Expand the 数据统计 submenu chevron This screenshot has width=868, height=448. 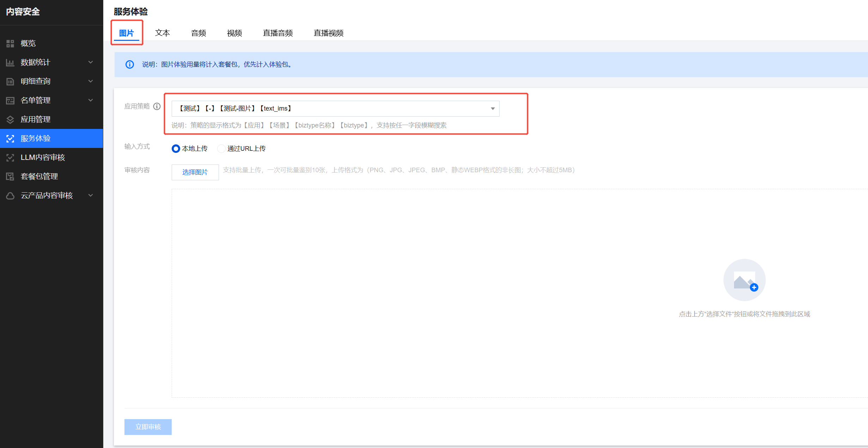pos(91,62)
